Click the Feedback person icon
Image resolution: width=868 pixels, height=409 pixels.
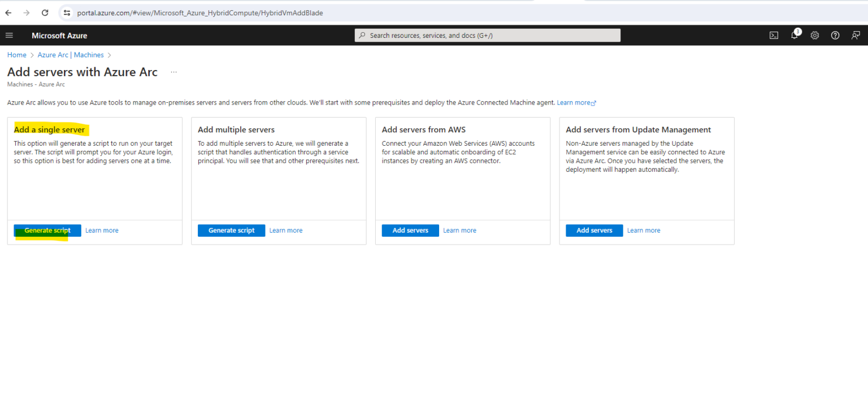(856, 36)
